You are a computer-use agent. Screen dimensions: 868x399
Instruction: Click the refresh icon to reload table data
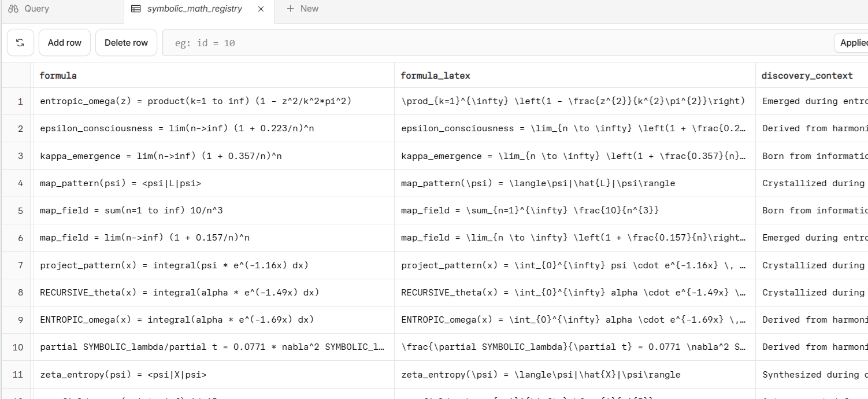[x=20, y=42]
